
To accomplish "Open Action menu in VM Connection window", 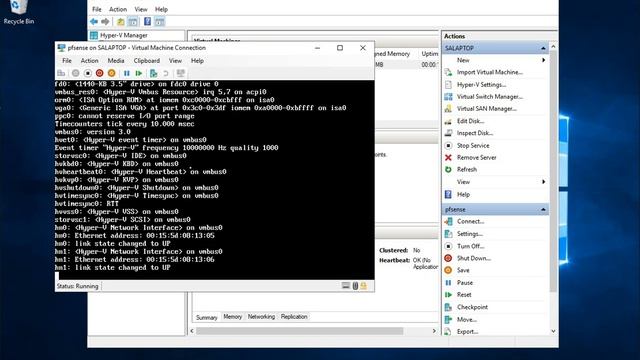I will 89,61.
